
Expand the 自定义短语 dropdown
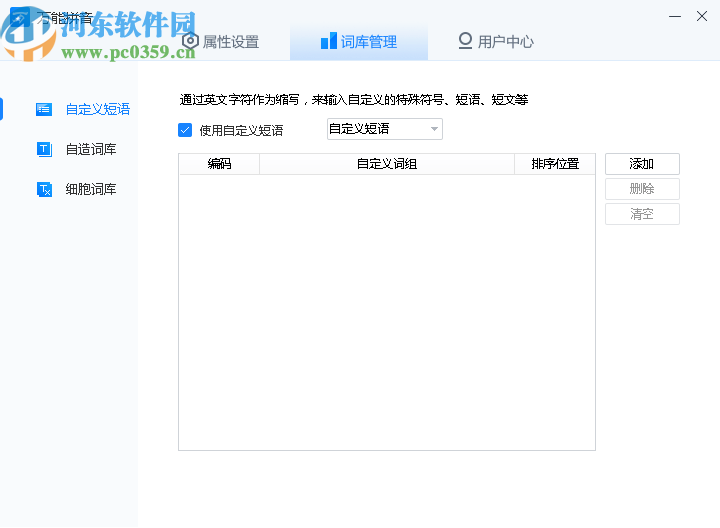click(385, 129)
